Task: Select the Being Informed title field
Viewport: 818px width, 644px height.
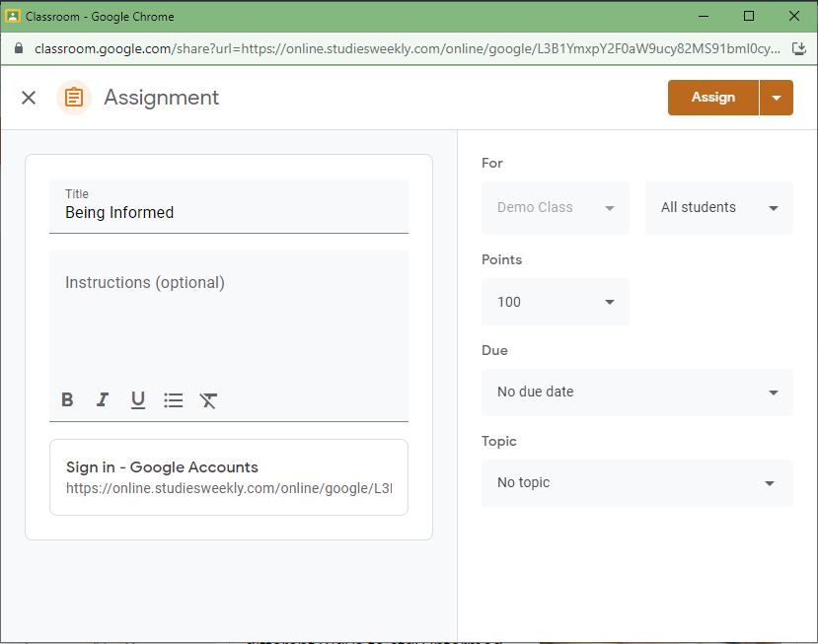Action: 229,212
